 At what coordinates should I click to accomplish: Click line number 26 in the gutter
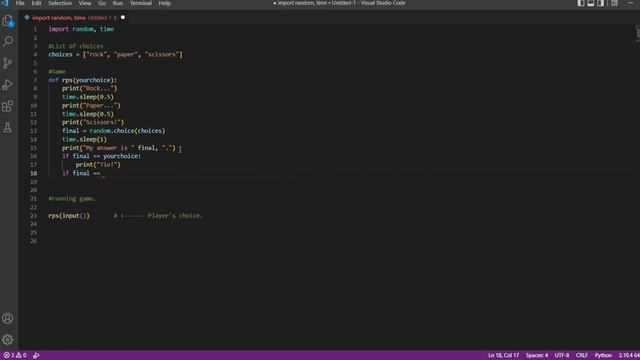(33, 241)
